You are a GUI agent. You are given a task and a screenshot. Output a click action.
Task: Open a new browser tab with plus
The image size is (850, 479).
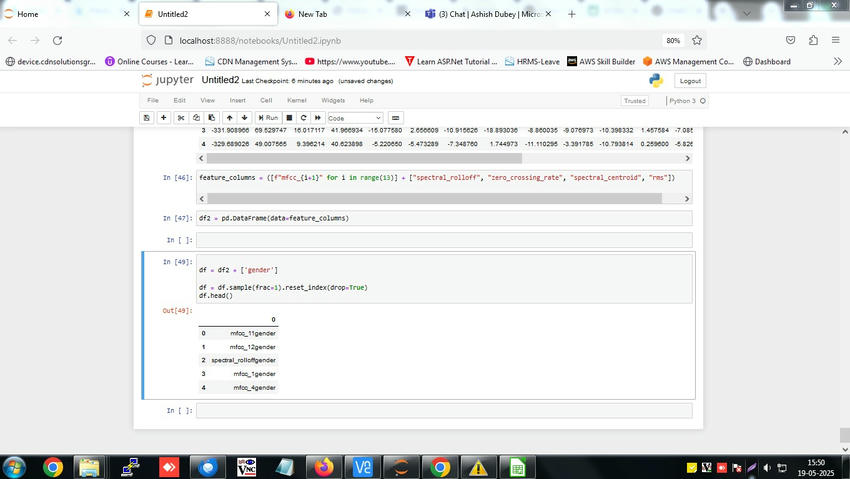point(571,14)
